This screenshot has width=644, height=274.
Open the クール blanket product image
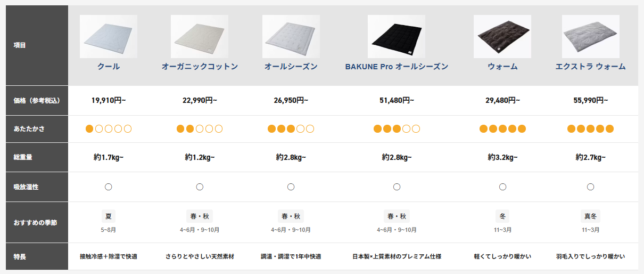pos(109,36)
